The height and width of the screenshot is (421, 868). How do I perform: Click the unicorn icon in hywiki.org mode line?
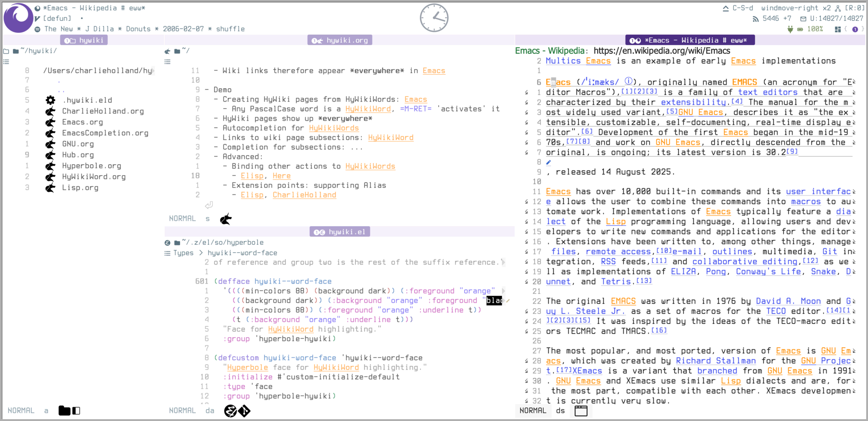[226, 219]
